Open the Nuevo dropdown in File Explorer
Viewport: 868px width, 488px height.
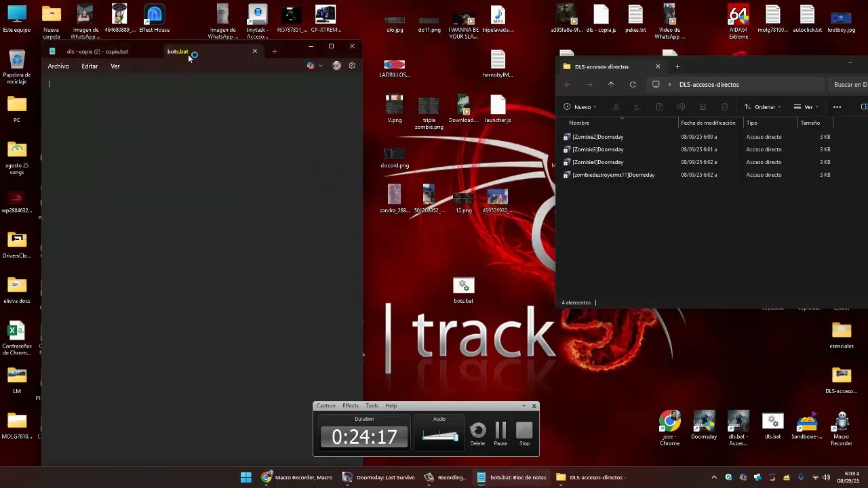[580, 107]
